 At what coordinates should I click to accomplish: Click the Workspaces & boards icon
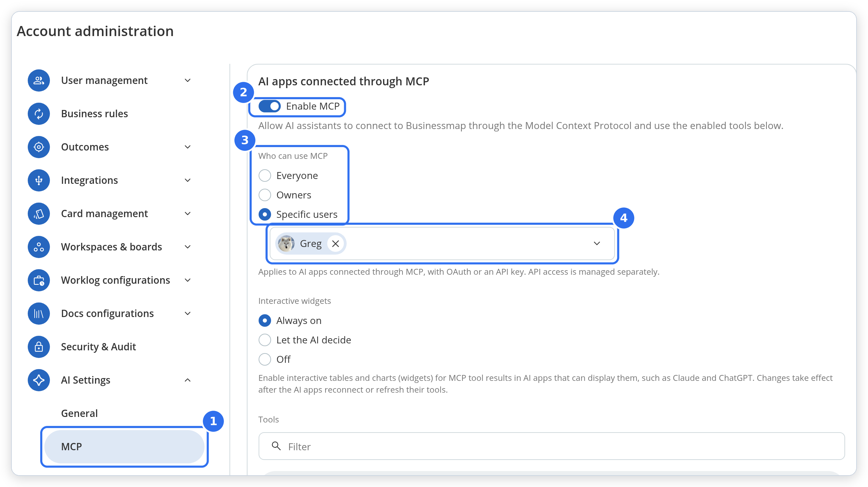coord(39,247)
